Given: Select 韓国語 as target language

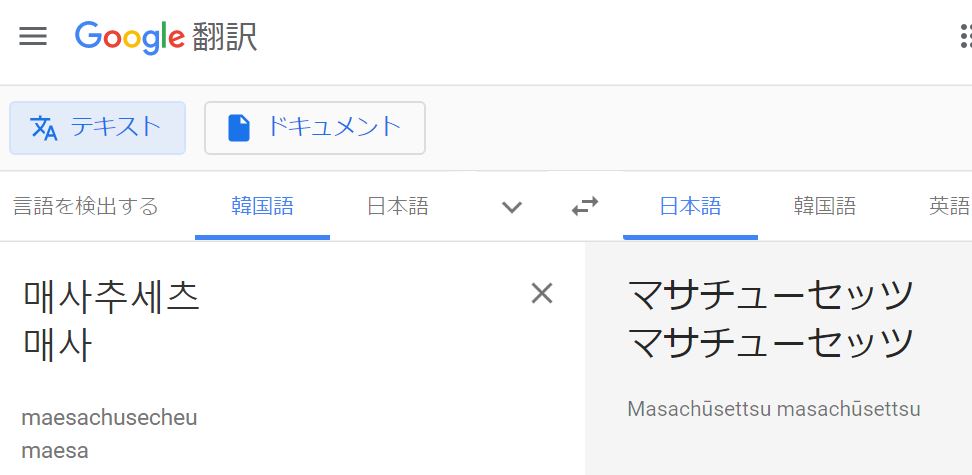Looking at the screenshot, I should pyautogui.click(x=824, y=207).
